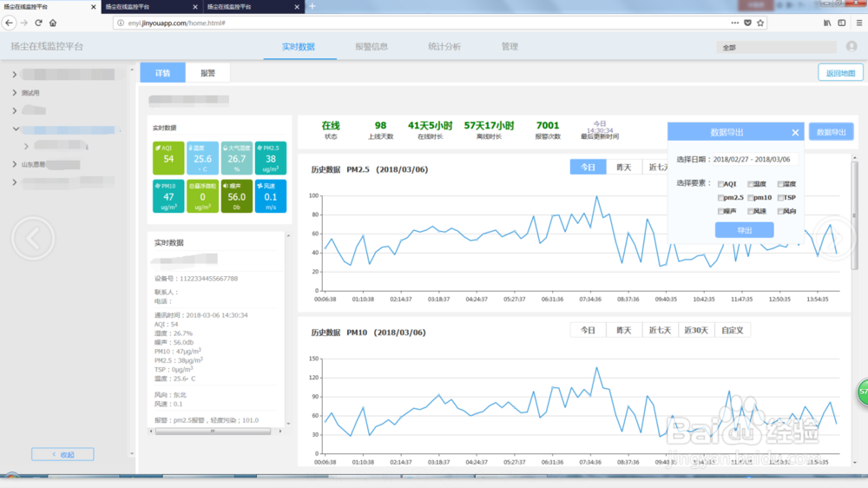The height and width of the screenshot is (488, 868).
Task: Click the green 57 floating badge
Action: (863, 392)
